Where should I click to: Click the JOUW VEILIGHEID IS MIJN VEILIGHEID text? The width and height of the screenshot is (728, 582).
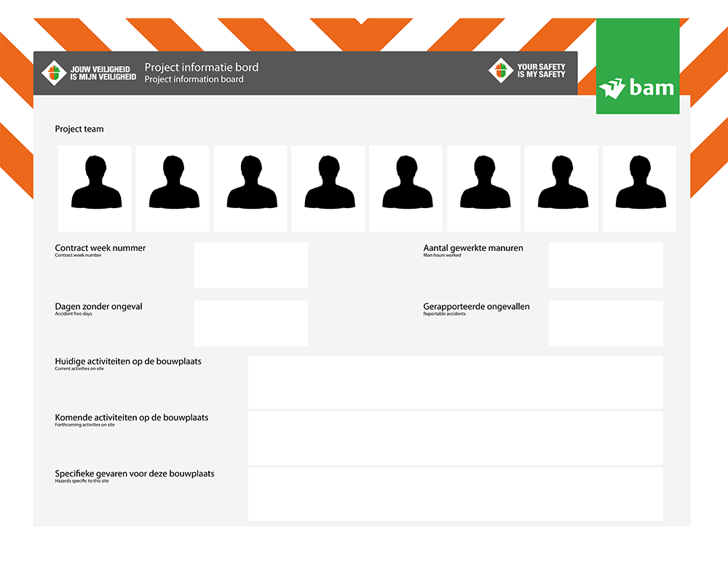(103, 72)
